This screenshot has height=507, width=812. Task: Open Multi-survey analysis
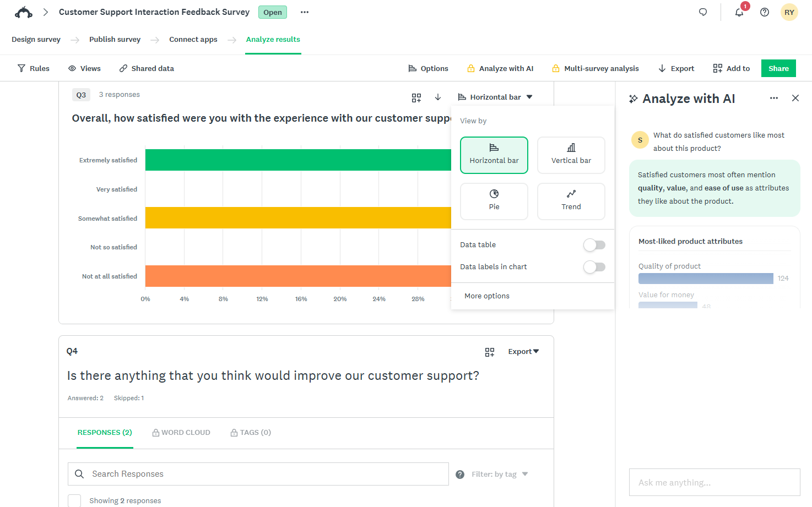[x=596, y=68]
